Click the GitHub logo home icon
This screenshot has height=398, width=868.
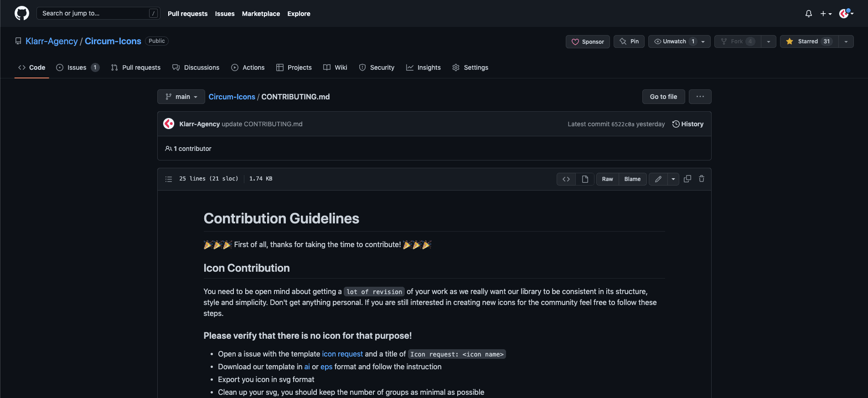pos(22,13)
